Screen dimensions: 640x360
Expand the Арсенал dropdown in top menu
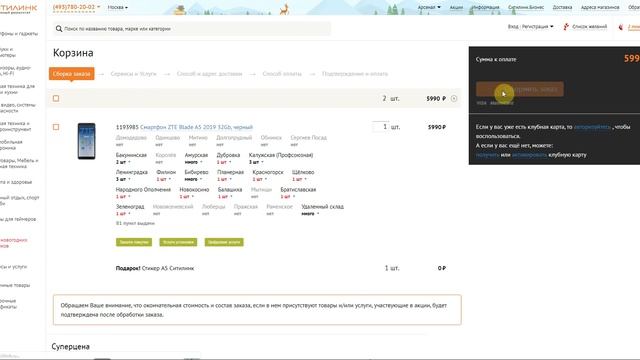(429, 7)
